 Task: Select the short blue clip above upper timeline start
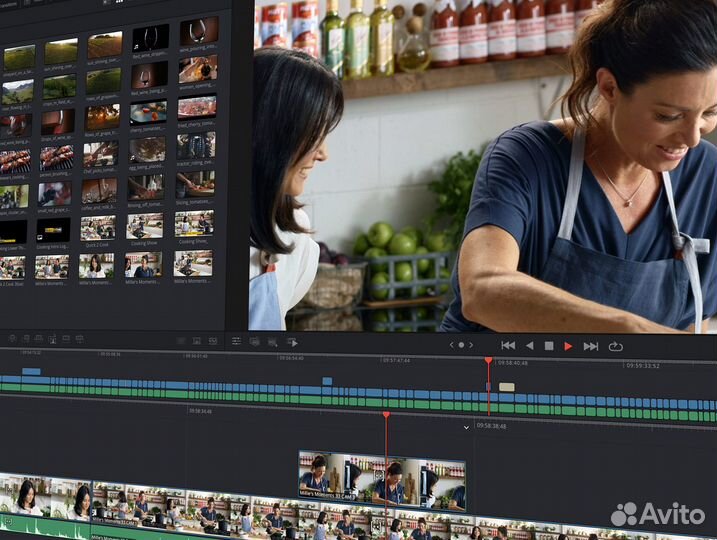click(x=31, y=371)
